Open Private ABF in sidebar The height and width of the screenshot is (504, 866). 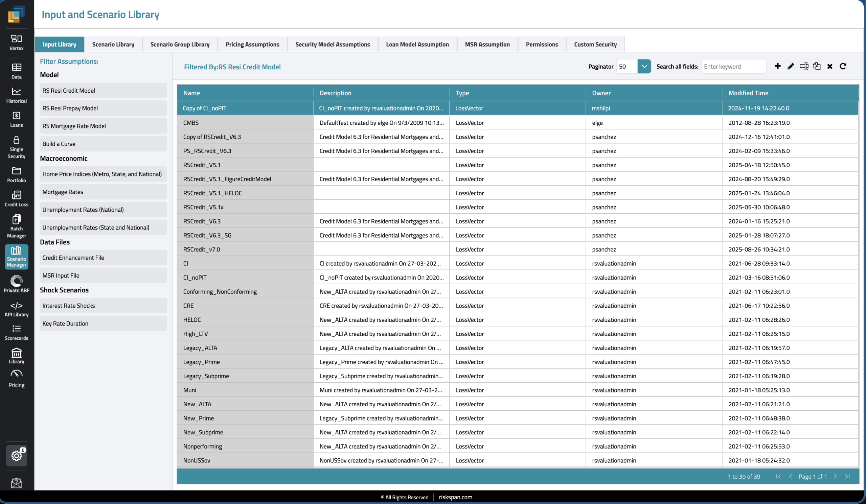coord(17,284)
